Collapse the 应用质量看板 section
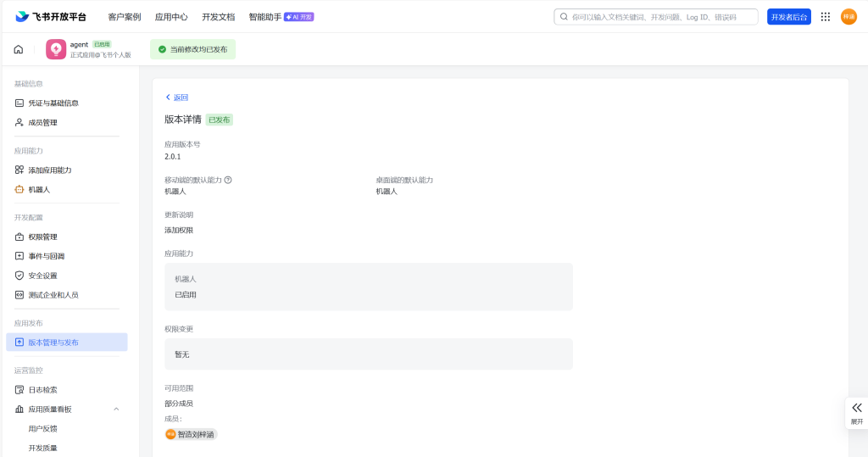This screenshot has width=868, height=457. pyautogui.click(x=116, y=409)
